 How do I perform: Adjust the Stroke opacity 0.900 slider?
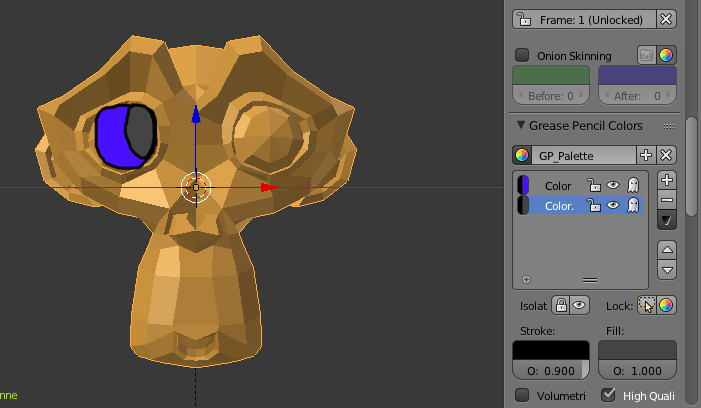click(x=551, y=370)
